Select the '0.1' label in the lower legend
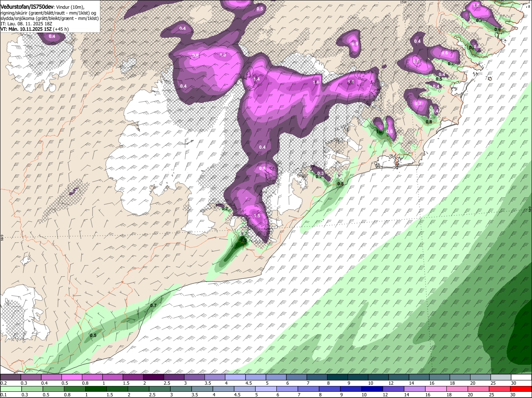Viewport: 532px width, 398px height. 4,395
